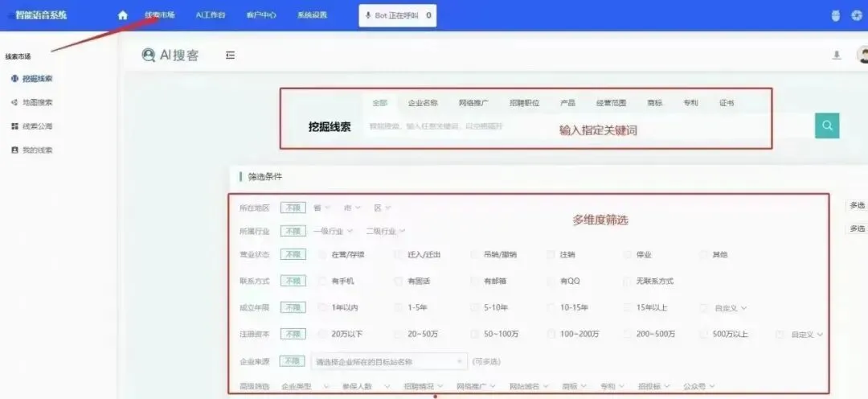Tick 100~200万 registered capital

(x=551, y=334)
